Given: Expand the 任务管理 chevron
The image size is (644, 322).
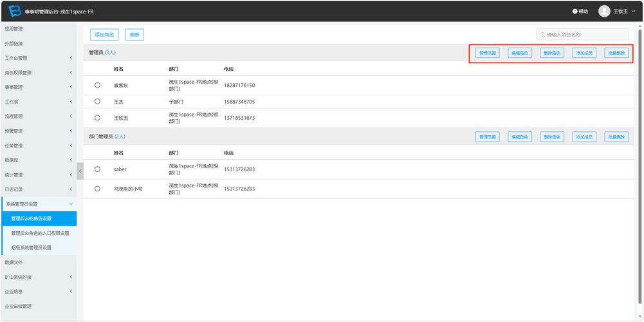Looking at the screenshot, I should pos(71,145).
